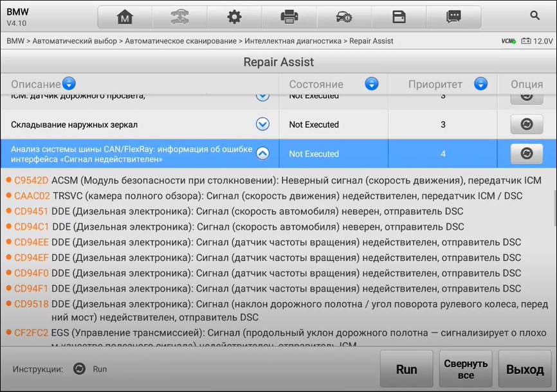Sort by Описание column arrow
Screen dimensions: 557x392
(x=69, y=84)
